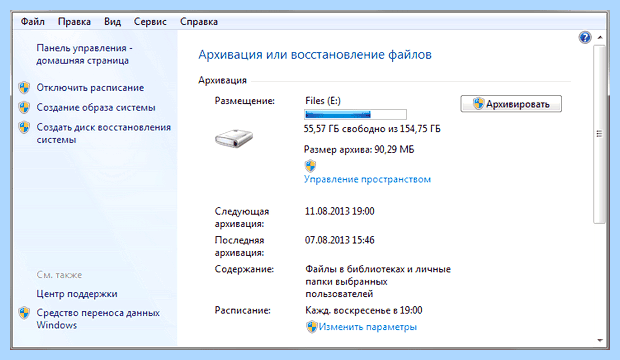Image resolution: width=620 pixels, height=360 pixels.
Task: Open the Файл menu
Action: 32,21
